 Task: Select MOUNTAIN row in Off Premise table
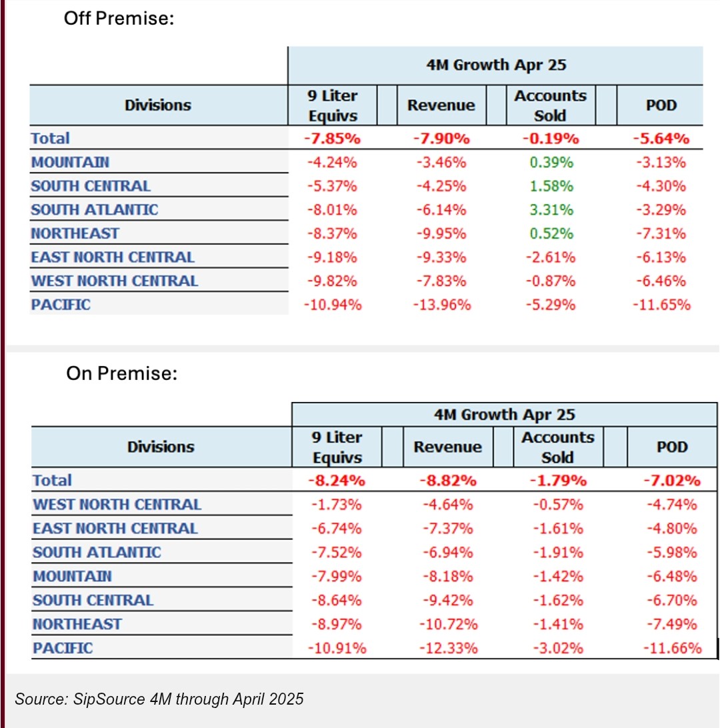pos(70,162)
